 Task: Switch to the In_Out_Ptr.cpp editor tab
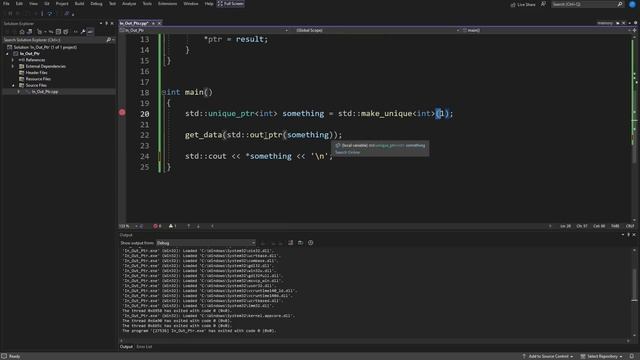[134, 24]
